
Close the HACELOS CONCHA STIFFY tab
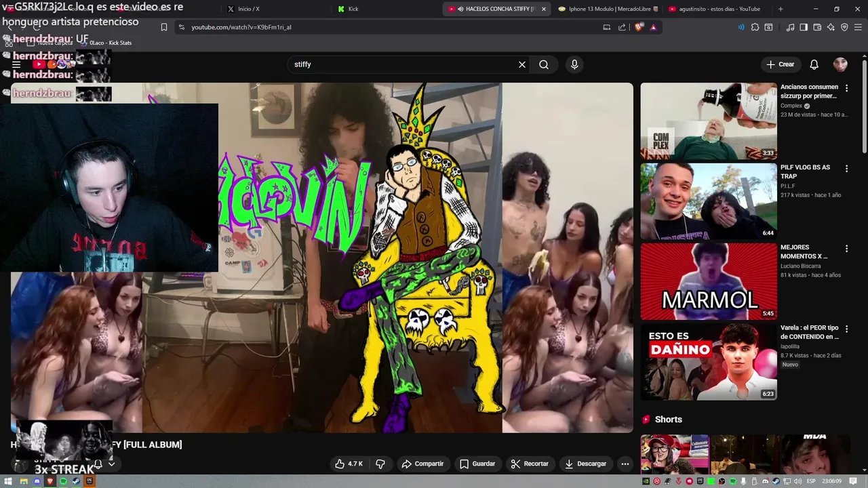coord(544,9)
